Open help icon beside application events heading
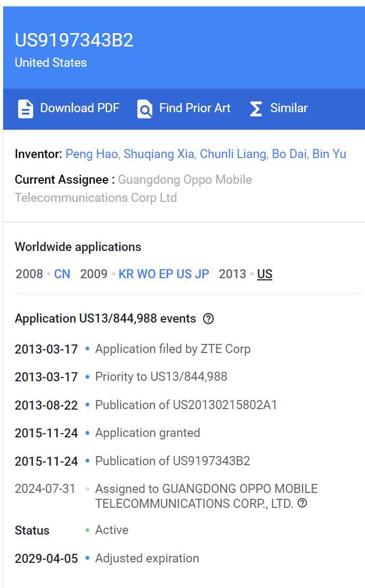 click(208, 319)
